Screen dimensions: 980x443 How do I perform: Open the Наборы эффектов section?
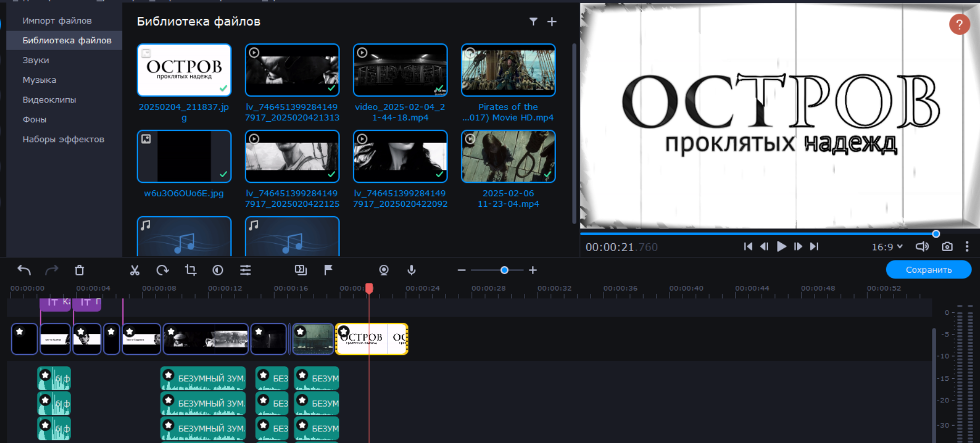coord(63,139)
